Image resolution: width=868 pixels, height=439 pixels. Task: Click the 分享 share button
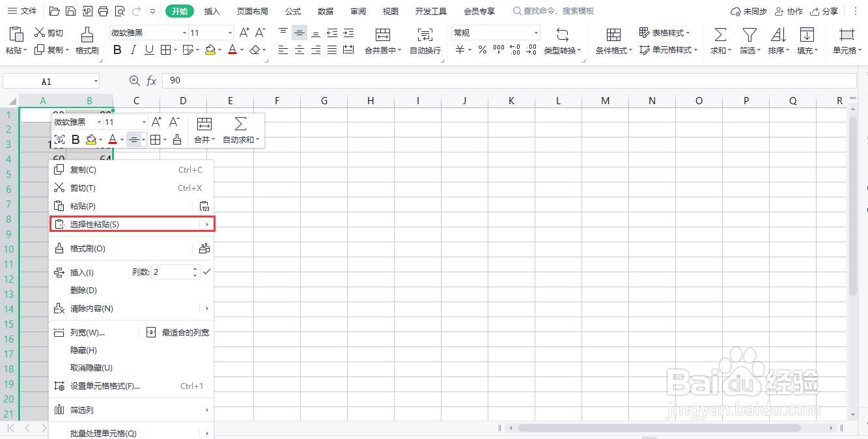click(x=824, y=11)
